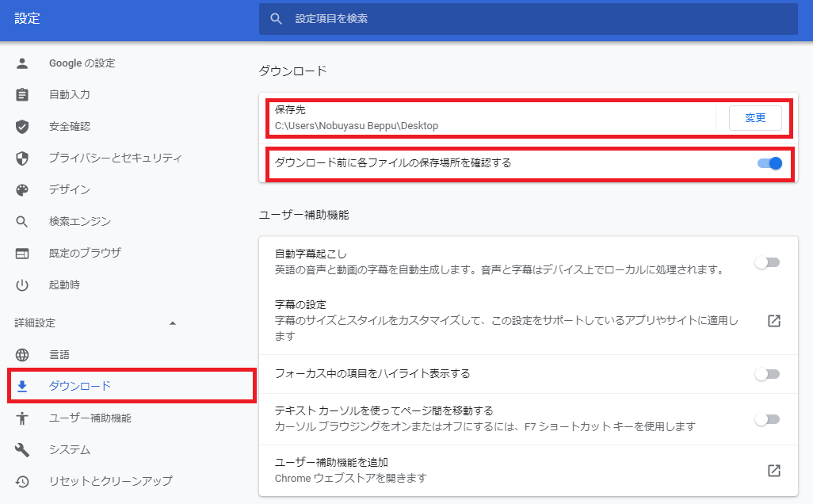Open リセットとクリーンアップ sidebar item

[x=110, y=481]
